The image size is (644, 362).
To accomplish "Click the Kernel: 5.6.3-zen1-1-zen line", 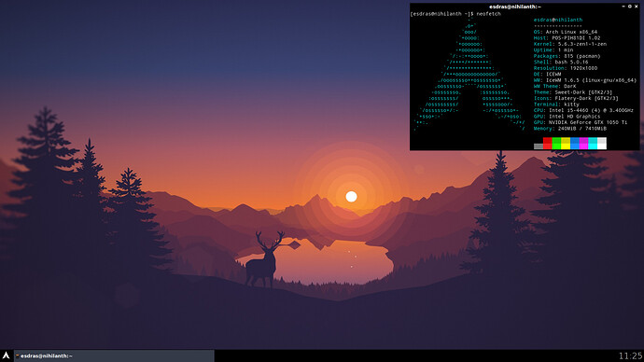I will [x=569, y=44].
